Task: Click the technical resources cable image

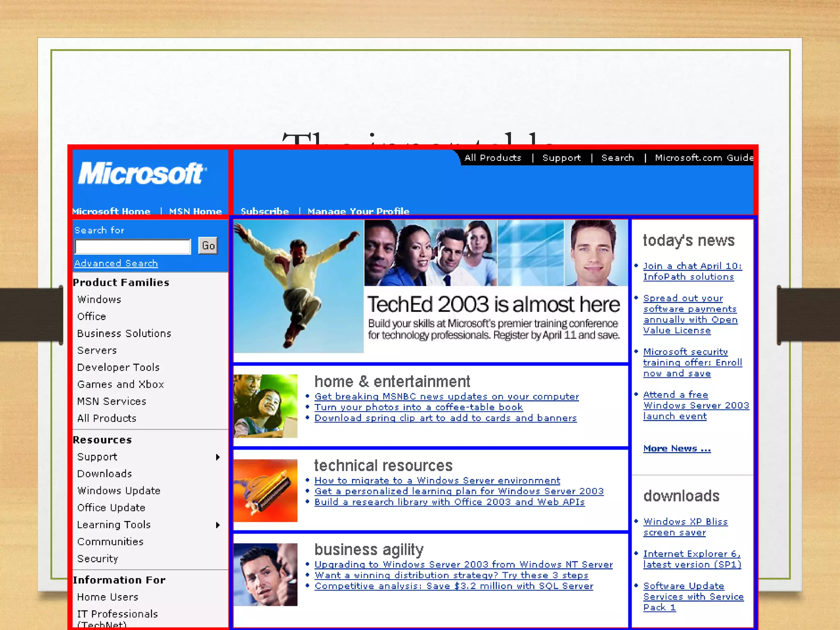Action: click(x=265, y=490)
